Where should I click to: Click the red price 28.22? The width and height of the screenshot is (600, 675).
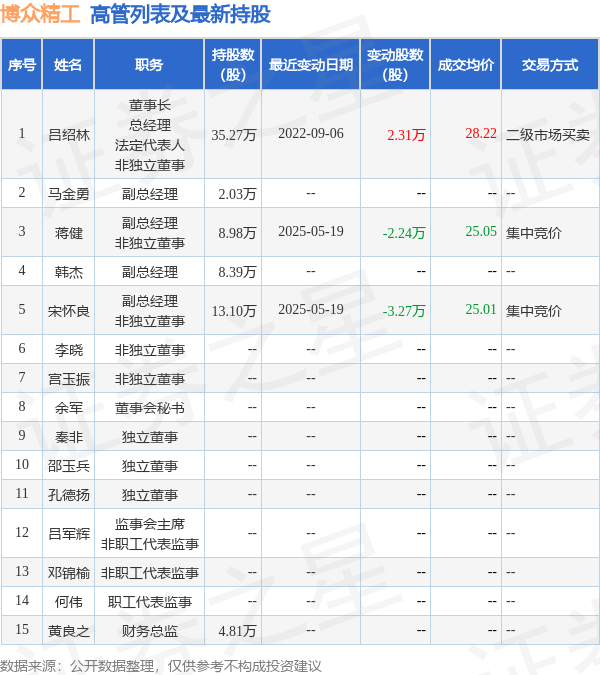[x=481, y=133]
